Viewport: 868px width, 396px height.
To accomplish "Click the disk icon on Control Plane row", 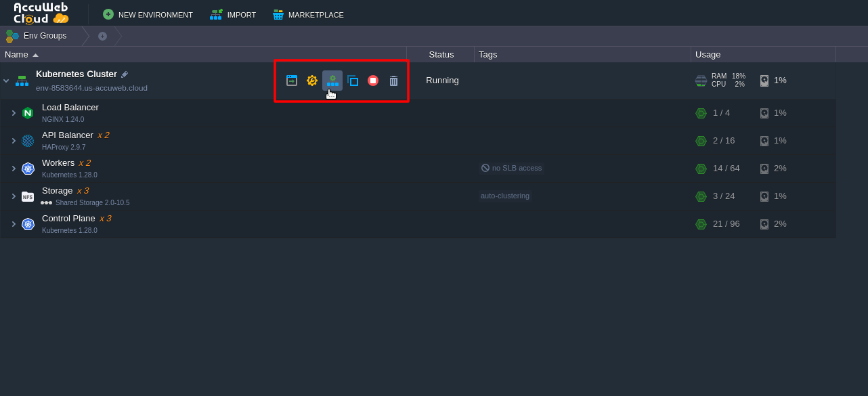I will pos(764,224).
